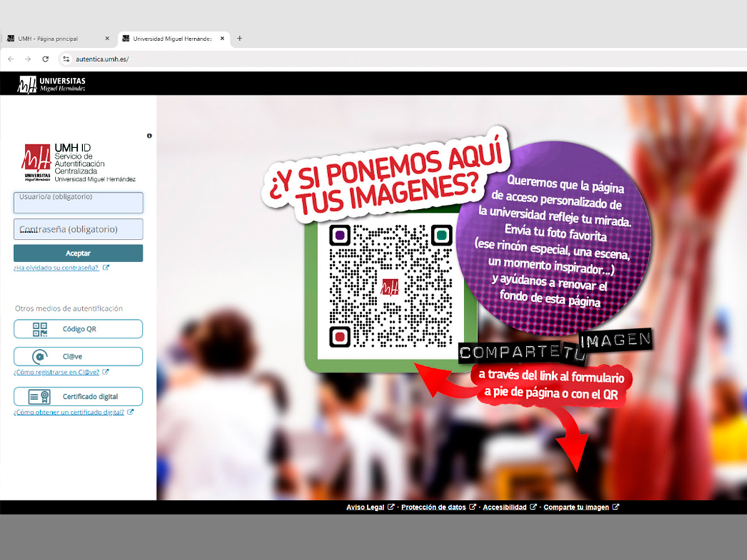Open a new browser tab
Image resolution: width=747 pixels, height=560 pixels.
click(240, 39)
